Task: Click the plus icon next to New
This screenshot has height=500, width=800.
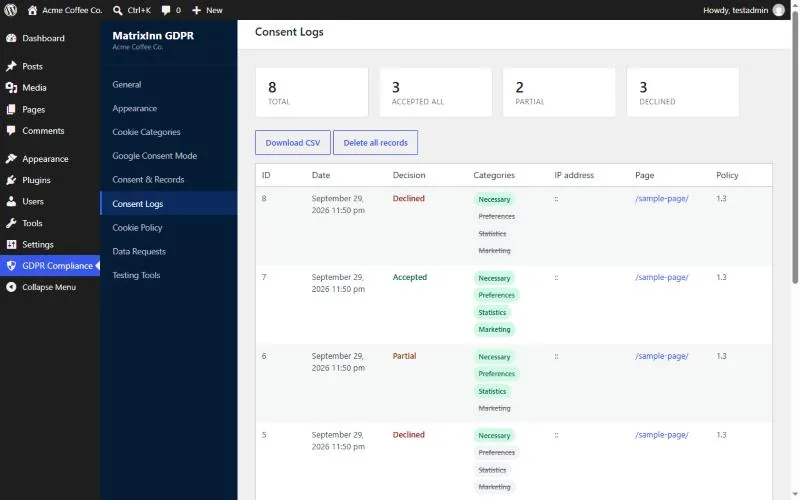Action: coord(196,10)
